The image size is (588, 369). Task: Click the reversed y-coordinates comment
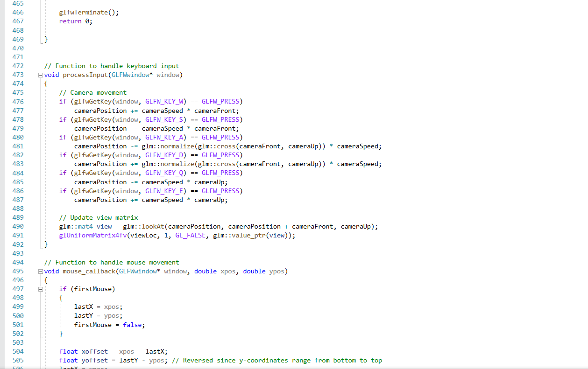[x=276, y=360]
